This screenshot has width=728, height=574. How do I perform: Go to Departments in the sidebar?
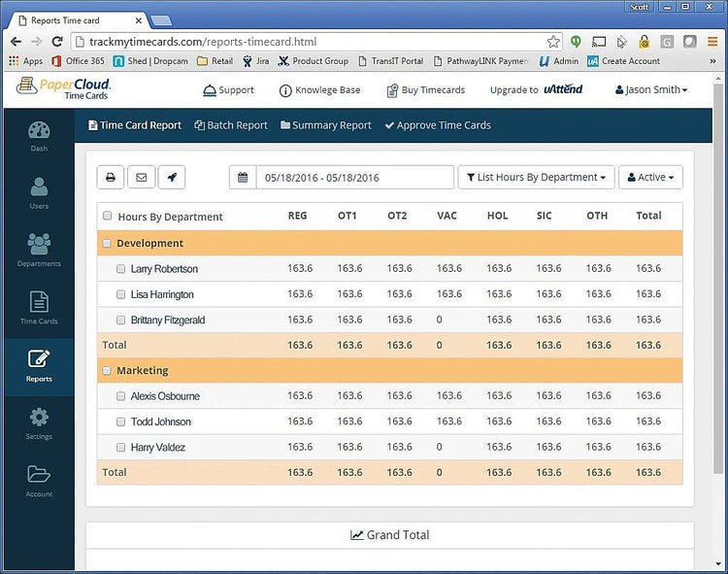[x=39, y=251]
